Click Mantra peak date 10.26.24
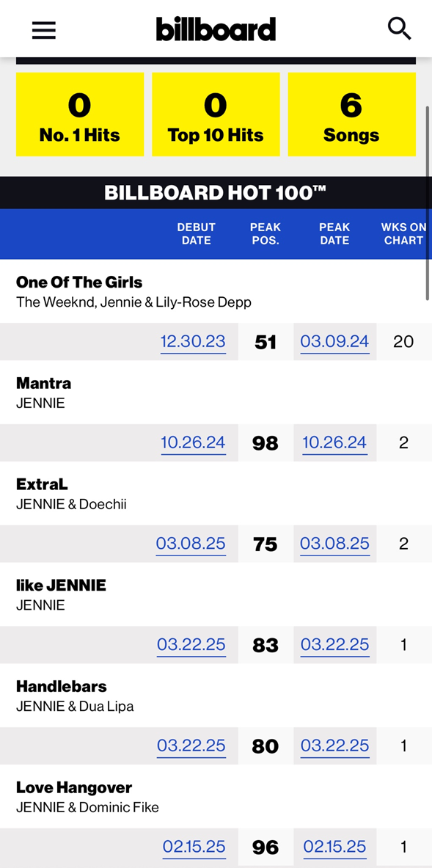This screenshot has height=868, width=432. click(x=334, y=443)
